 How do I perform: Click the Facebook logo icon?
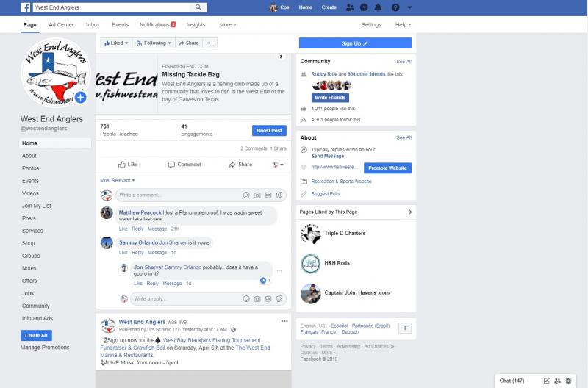pos(26,7)
